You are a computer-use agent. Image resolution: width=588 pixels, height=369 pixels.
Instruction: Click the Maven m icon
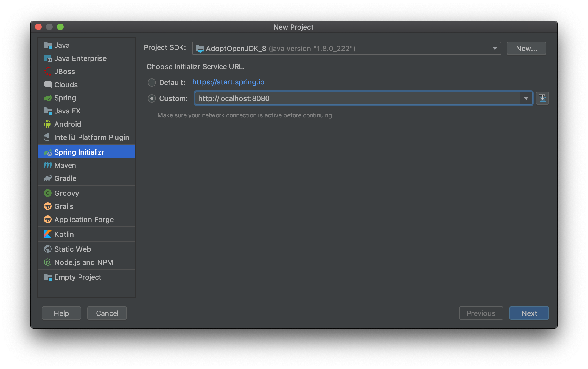(x=48, y=165)
